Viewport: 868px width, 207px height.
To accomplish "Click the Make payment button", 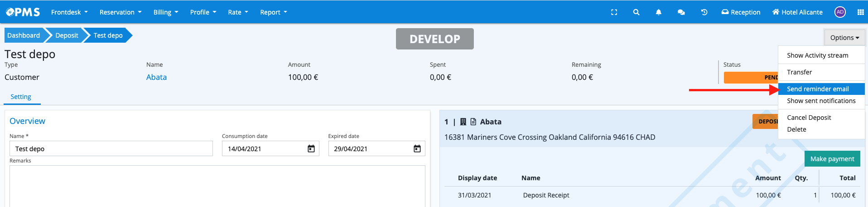I will [x=832, y=159].
